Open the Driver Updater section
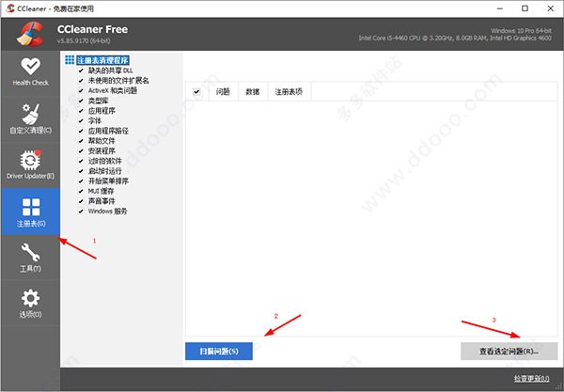 coord(31,165)
